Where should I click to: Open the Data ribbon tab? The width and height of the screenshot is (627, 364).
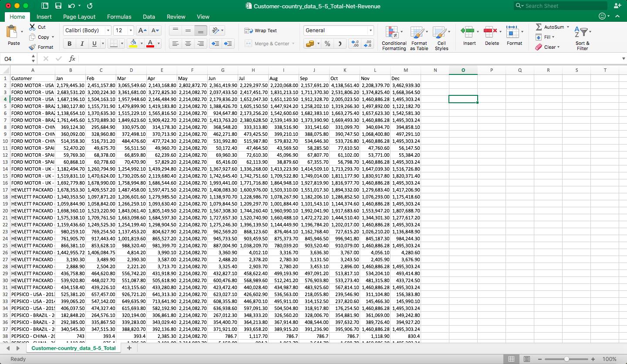(x=149, y=17)
